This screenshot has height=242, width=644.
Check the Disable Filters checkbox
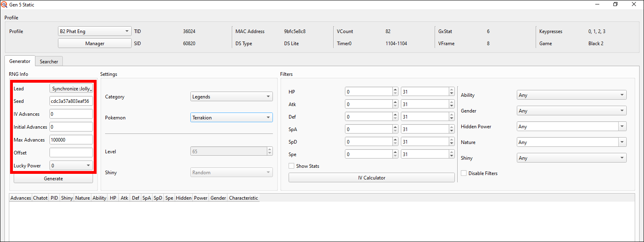(464, 173)
